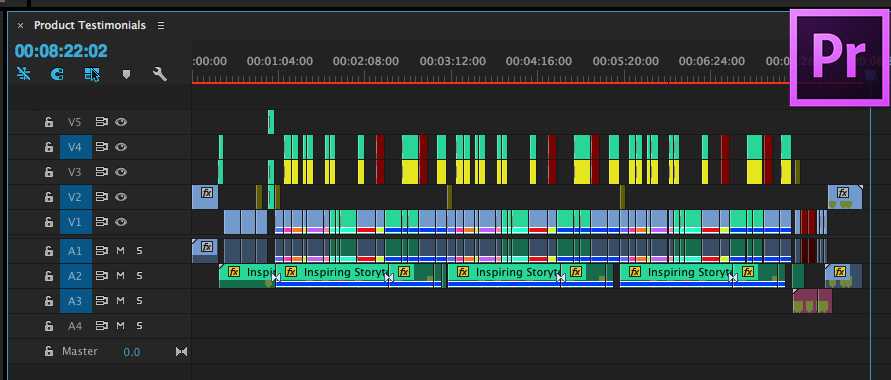The width and height of the screenshot is (891, 380).
Task: Toggle sync lock on track A3
Action: [x=102, y=301]
